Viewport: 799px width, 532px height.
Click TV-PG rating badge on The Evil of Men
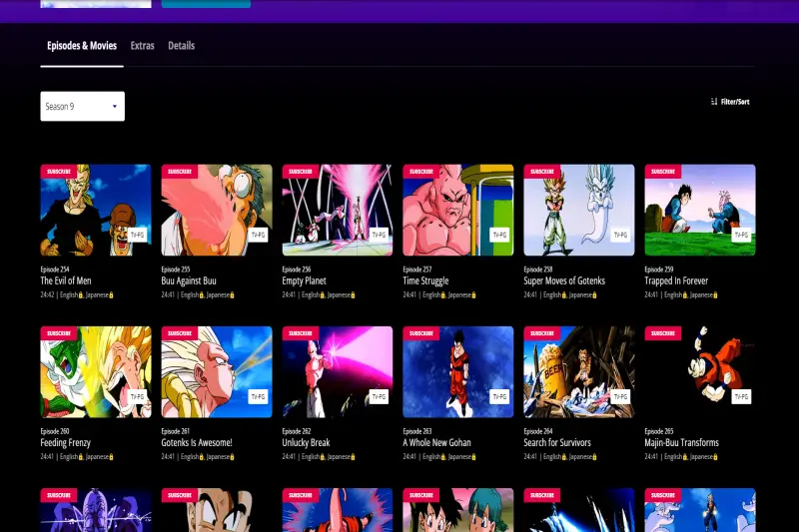pos(137,235)
